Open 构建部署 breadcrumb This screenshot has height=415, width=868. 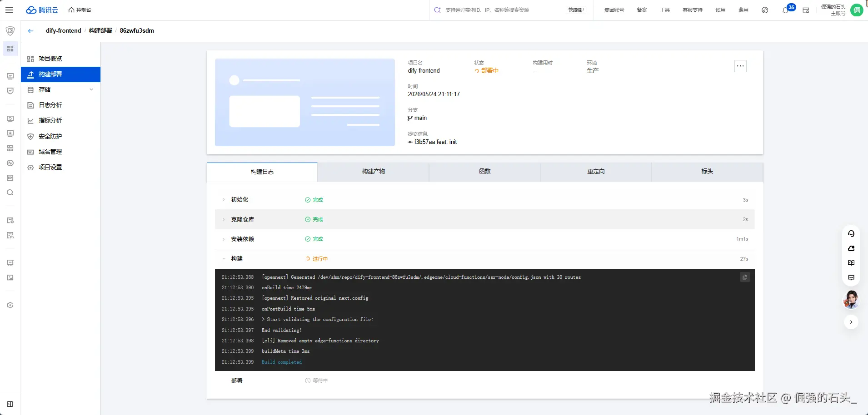click(x=100, y=31)
